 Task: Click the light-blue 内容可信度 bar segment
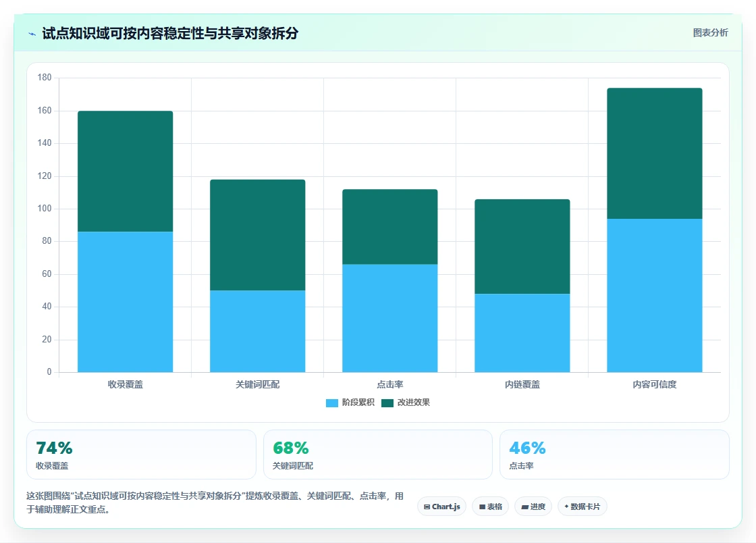tap(655, 296)
